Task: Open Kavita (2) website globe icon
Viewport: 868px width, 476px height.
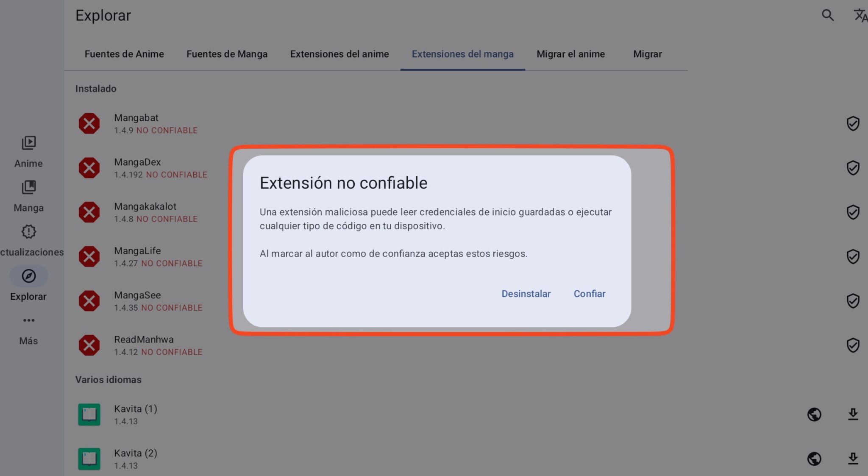Action: (814, 459)
